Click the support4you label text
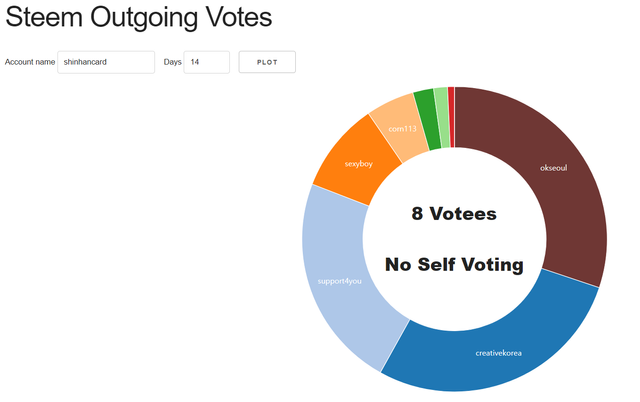Viewport: 640px width, 402px height. click(x=339, y=281)
